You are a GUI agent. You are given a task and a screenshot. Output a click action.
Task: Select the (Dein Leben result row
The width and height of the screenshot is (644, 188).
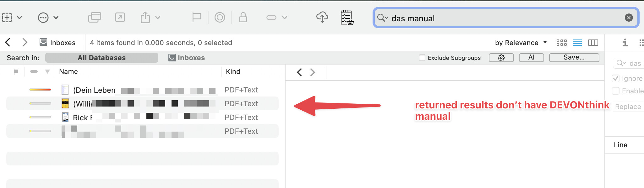[142, 90]
